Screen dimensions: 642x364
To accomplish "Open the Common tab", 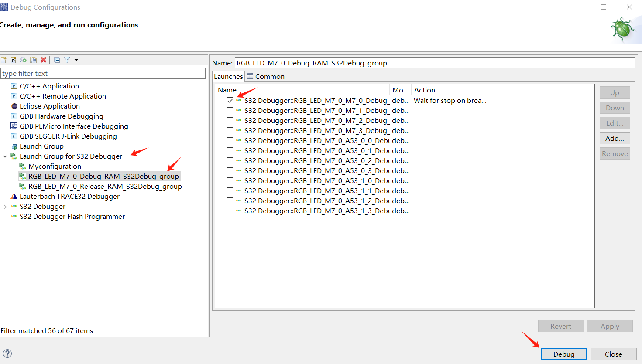I will click(x=266, y=76).
